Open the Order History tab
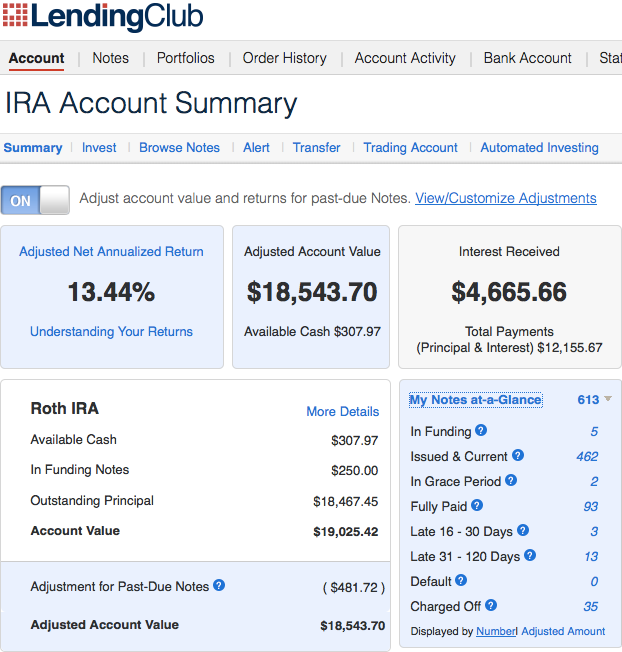 284,58
